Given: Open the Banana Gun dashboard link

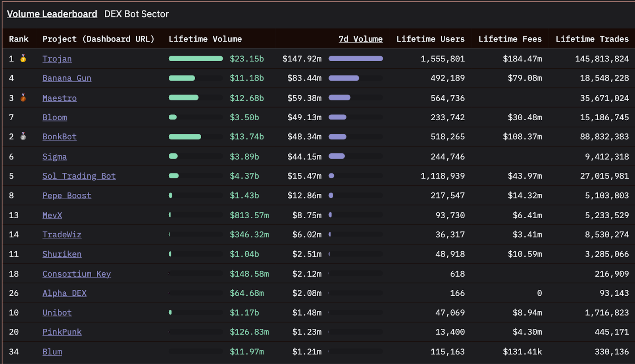Looking at the screenshot, I should tap(67, 78).
